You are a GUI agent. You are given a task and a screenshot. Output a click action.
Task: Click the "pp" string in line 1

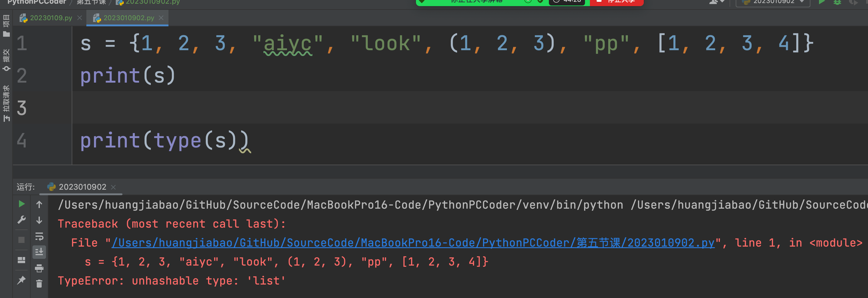[x=606, y=44]
